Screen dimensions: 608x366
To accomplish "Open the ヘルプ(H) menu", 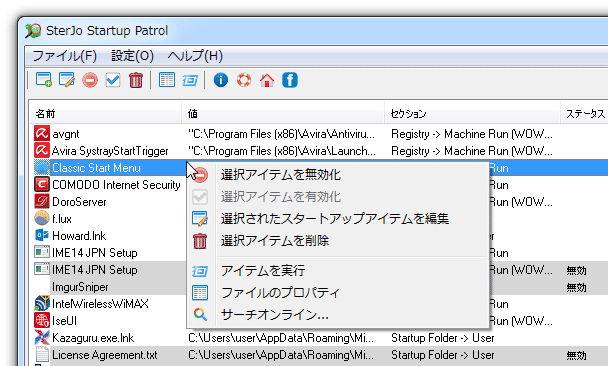I will pos(195,56).
